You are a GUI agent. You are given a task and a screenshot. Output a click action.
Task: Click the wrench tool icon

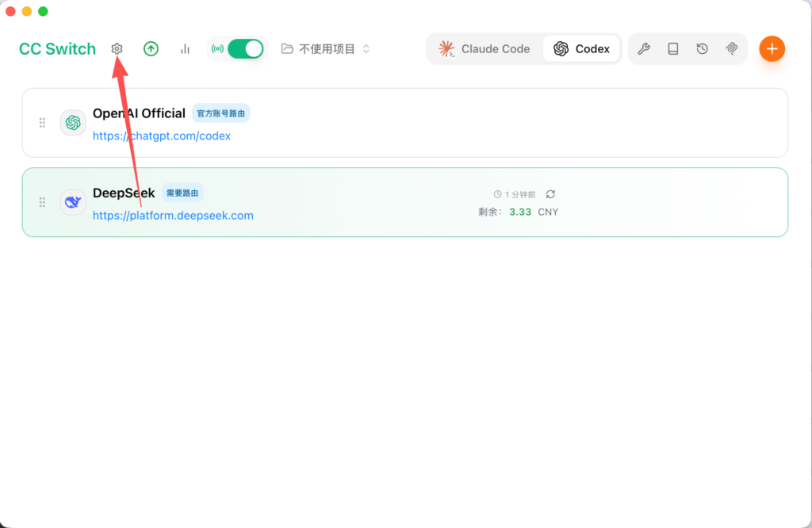pos(644,48)
